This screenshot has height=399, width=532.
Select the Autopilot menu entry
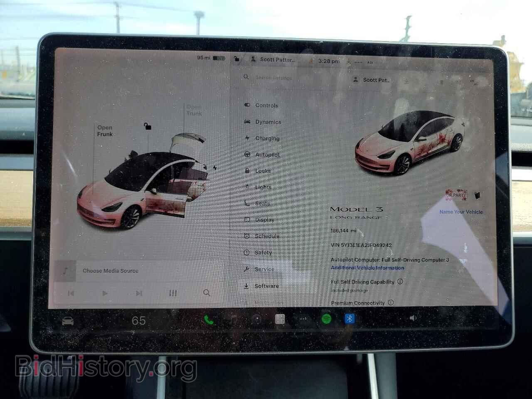tap(262, 155)
